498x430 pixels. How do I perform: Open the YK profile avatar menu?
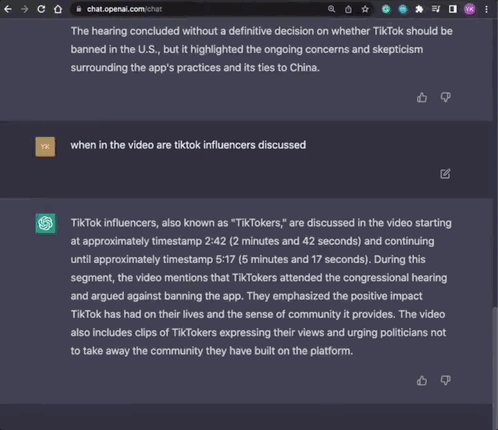tap(470, 9)
